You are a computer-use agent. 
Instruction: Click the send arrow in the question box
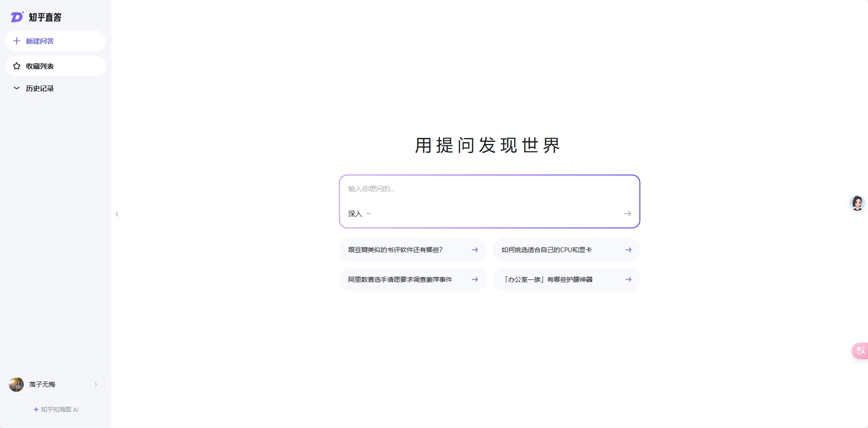[x=627, y=214]
